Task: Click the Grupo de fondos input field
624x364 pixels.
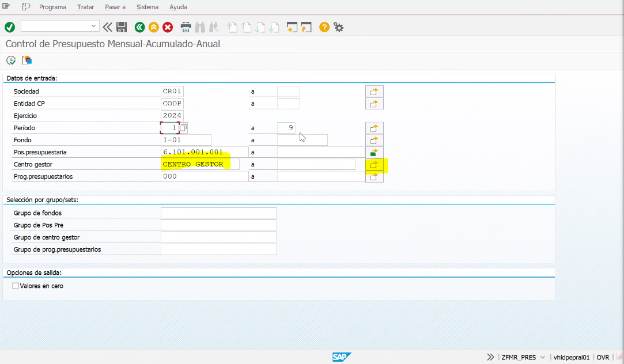Action: click(218, 213)
